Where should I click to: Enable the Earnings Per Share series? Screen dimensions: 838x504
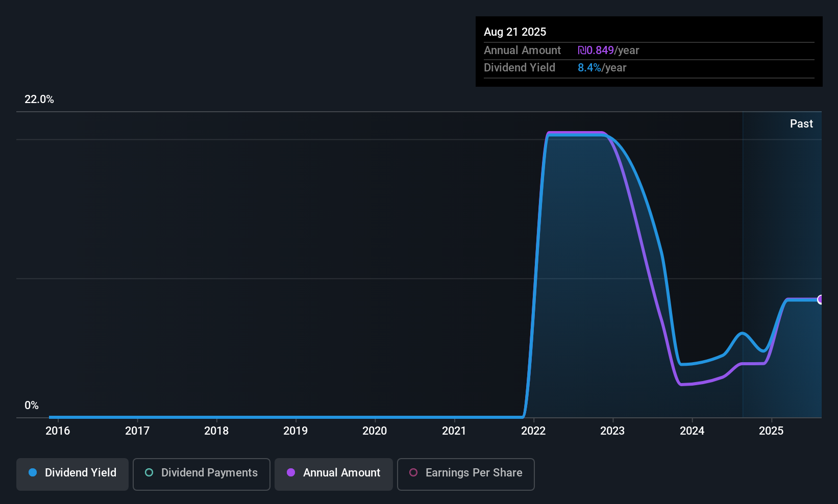465,473
